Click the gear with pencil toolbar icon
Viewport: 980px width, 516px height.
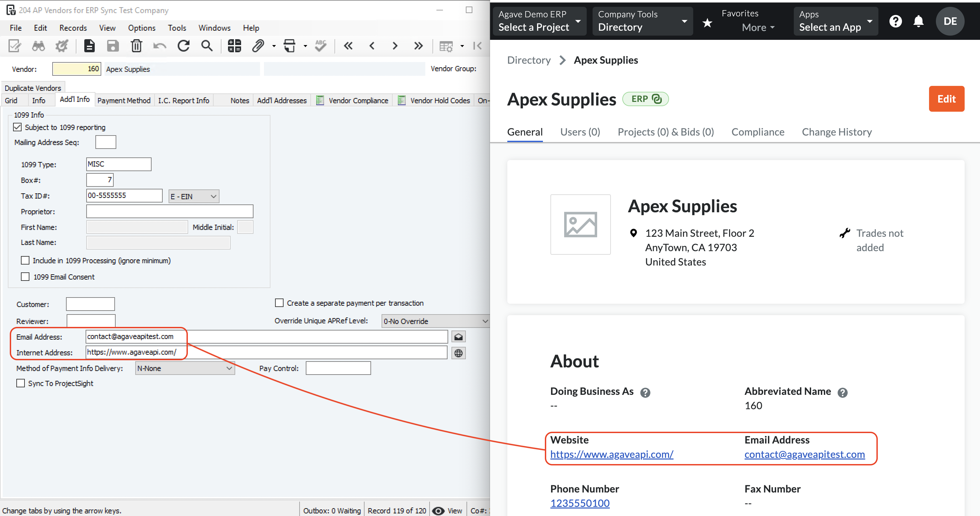pos(62,46)
